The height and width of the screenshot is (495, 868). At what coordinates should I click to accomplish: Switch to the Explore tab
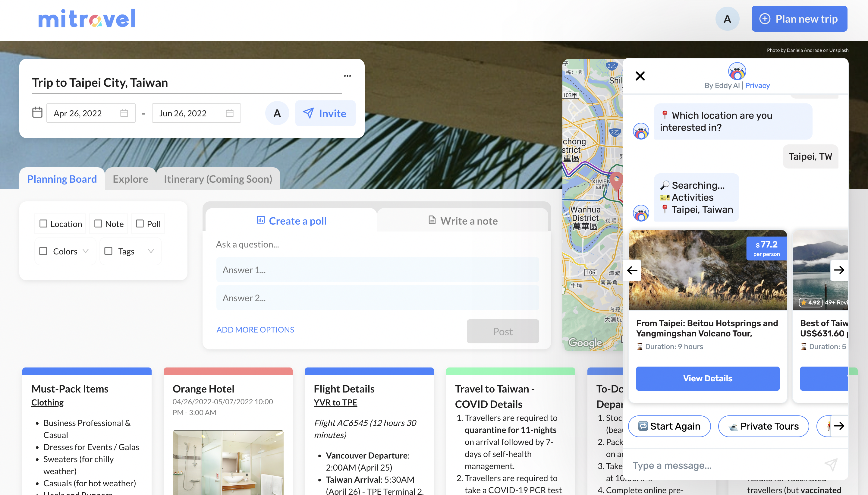tap(130, 179)
